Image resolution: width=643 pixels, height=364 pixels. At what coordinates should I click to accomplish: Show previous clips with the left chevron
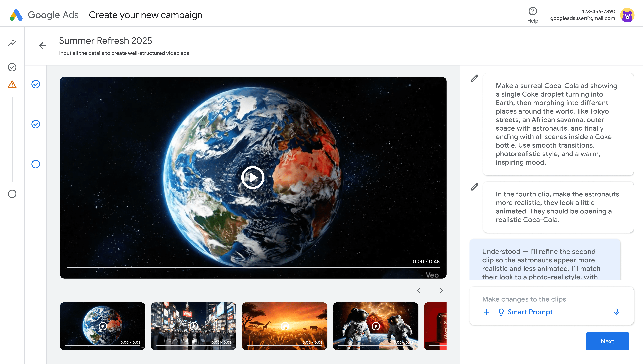click(x=418, y=291)
